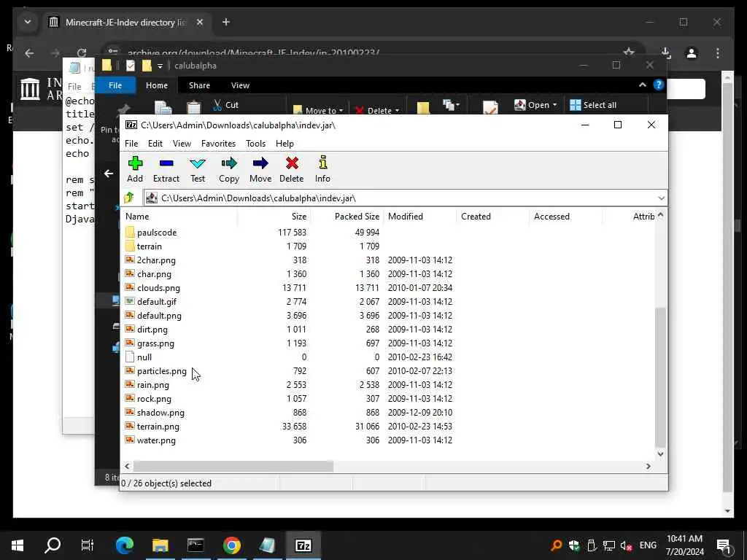Click Select all in Explorer ribbon

point(594,105)
